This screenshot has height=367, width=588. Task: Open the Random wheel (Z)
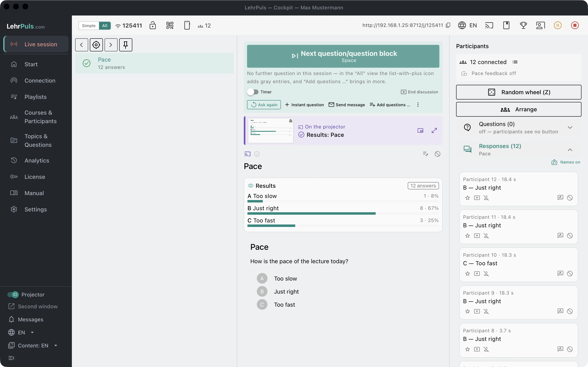[x=519, y=92]
